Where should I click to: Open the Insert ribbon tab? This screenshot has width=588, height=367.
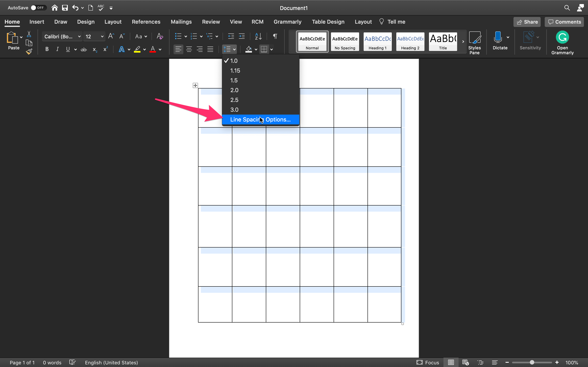pyautogui.click(x=36, y=22)
